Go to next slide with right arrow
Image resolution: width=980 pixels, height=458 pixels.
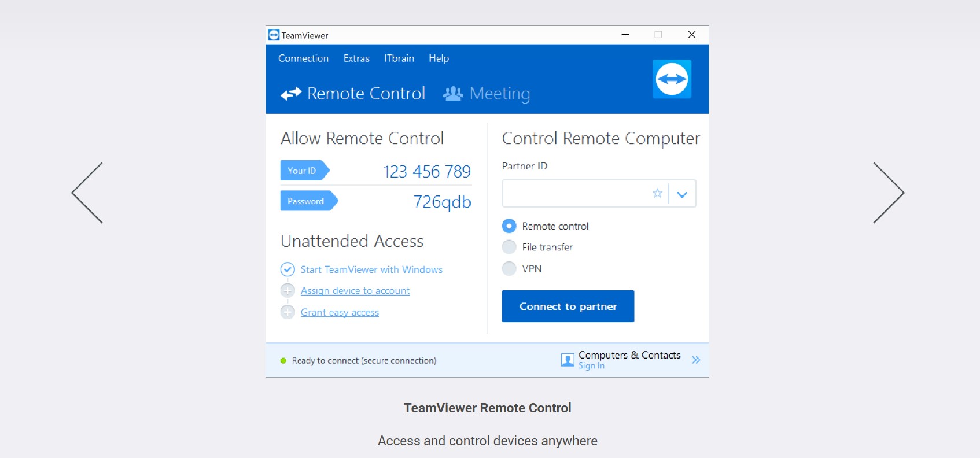pos(889,193)
